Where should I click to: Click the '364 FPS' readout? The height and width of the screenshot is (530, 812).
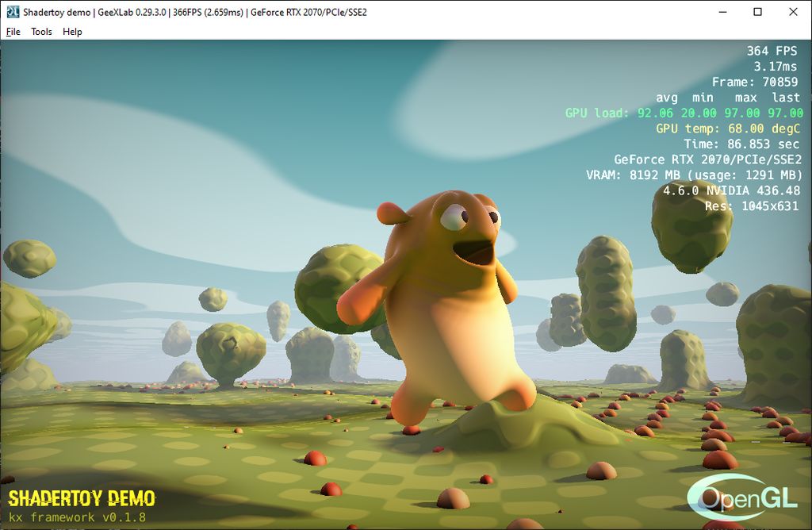click(x=772, y=51)
